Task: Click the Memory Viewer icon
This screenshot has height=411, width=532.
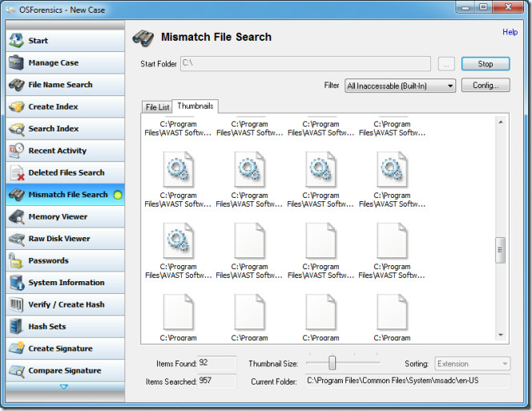Action: (x=16, y=216)
